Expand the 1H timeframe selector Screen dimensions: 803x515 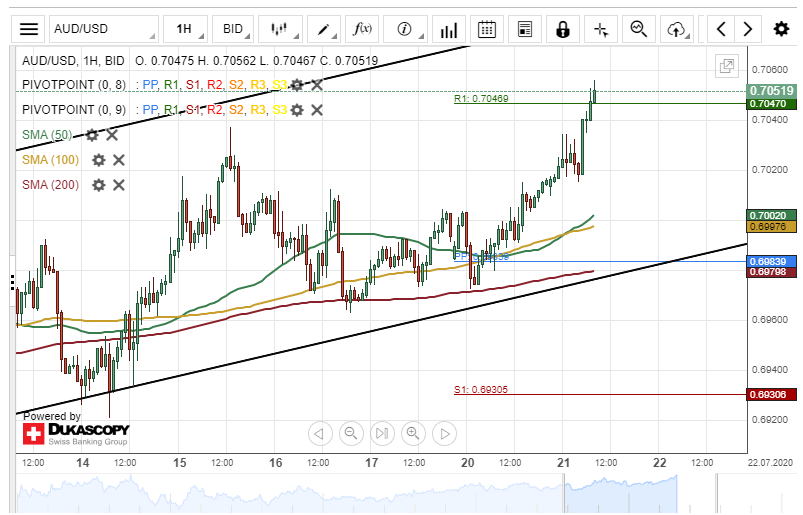tap(185, 29)
